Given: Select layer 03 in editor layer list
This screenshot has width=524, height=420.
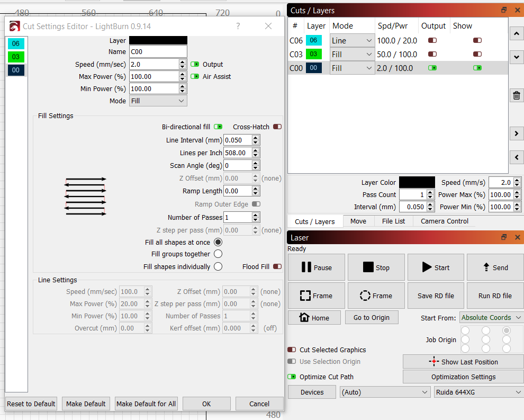Looking at the screenshot, I should coord(16,57).
